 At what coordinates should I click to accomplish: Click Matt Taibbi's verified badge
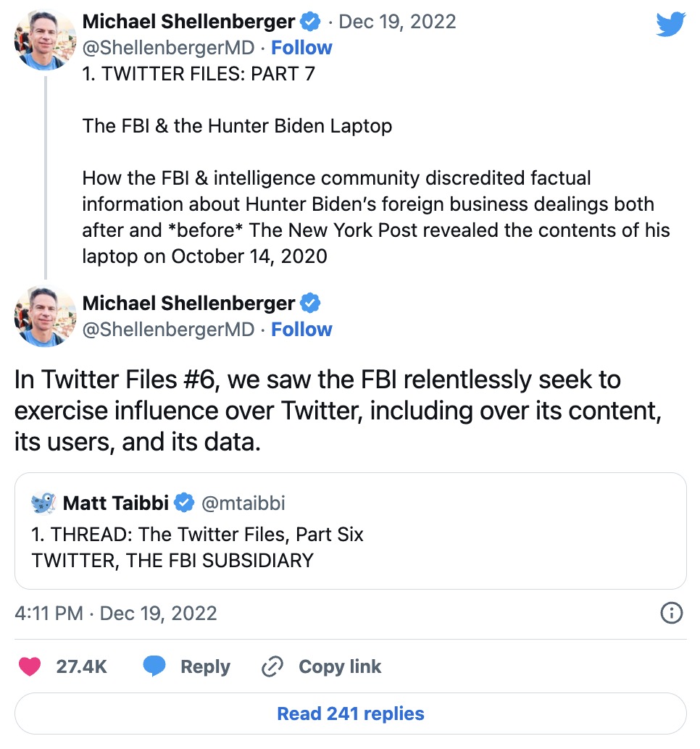coord(184,503)
